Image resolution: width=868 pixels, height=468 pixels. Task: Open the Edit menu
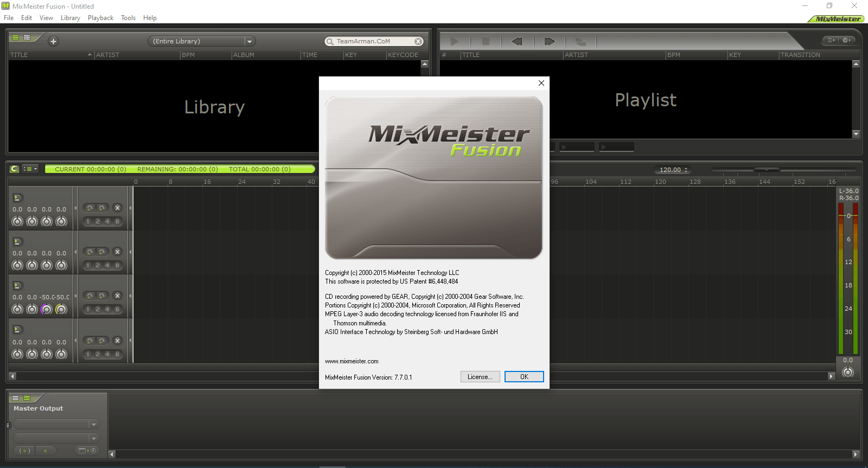[27, 18]
